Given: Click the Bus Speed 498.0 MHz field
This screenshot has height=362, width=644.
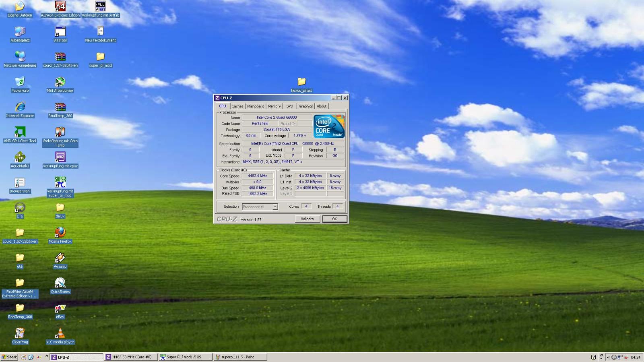Looking at the screenshot, I should coord(258,188).
